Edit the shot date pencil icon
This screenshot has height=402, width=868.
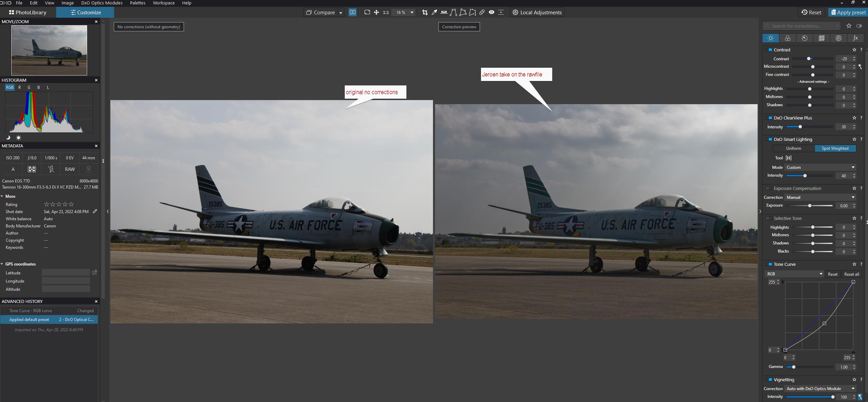click(95, 211)
